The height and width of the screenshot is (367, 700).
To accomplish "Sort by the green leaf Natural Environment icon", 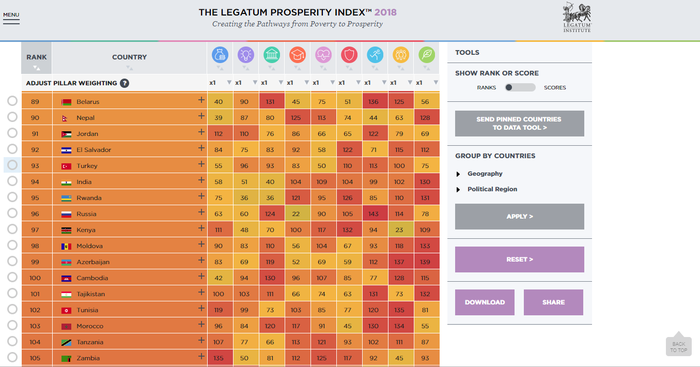I will (427, 55).
